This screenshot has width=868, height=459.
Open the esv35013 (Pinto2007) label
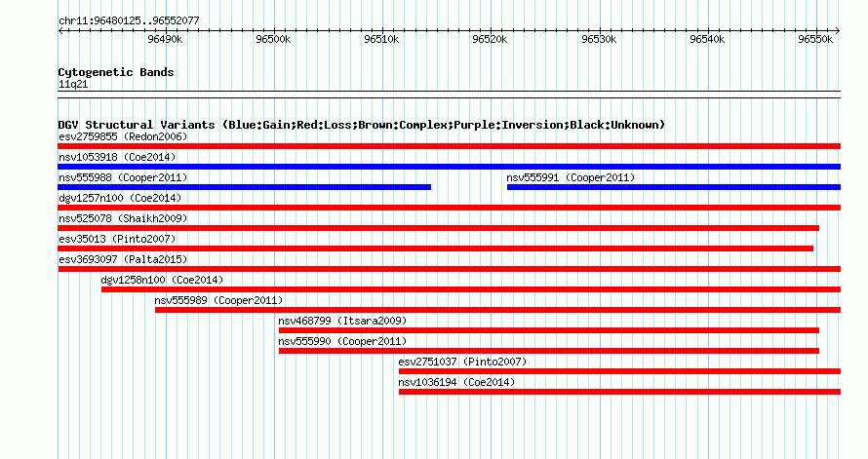click(117, 239)
